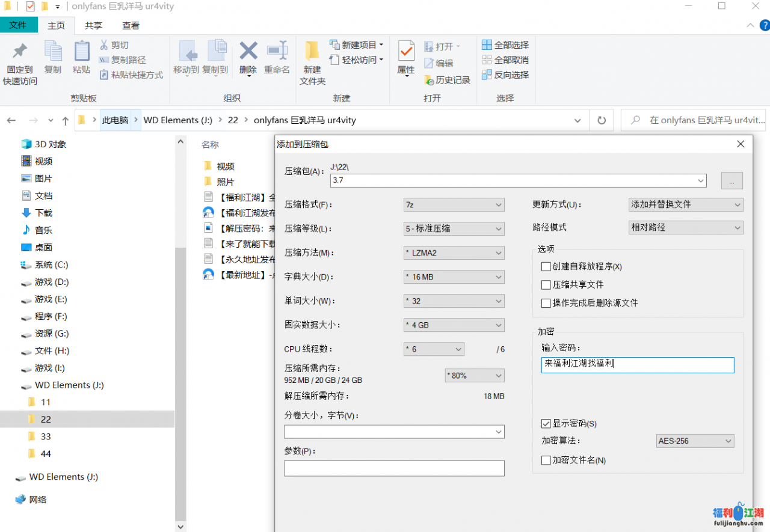770x532 pixels.
Task: Enable 加密文件名 checkbox
Action: tap(546, 460)
